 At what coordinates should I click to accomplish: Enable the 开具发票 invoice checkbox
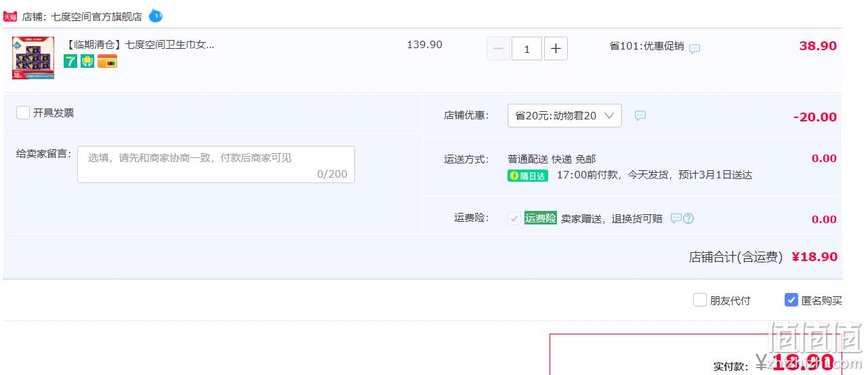[x=23, y=113]
